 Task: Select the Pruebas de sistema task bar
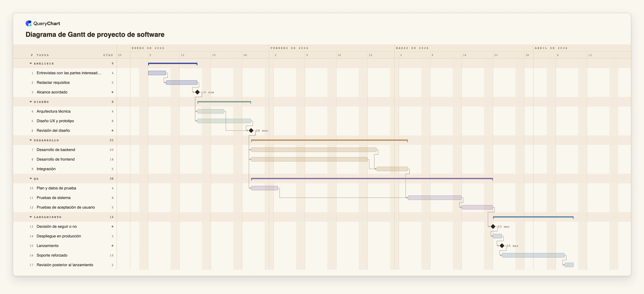pos(435,198)
